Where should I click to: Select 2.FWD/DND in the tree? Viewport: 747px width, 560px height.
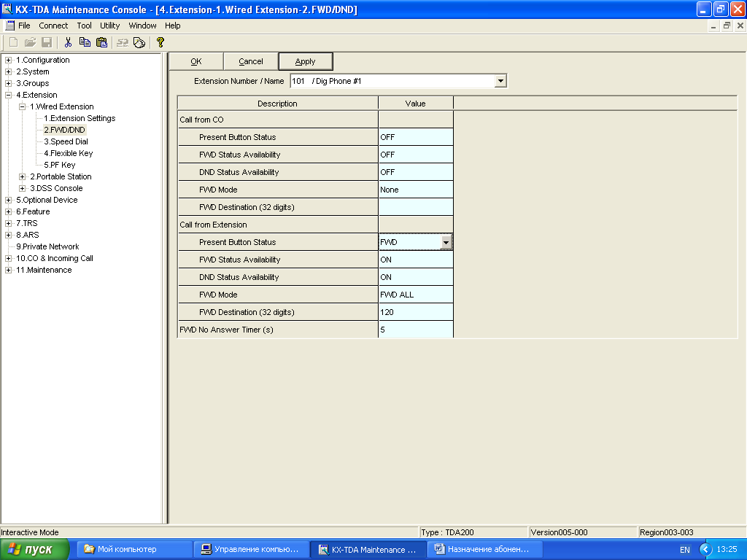pyautogui.click(x=64, y=130)
